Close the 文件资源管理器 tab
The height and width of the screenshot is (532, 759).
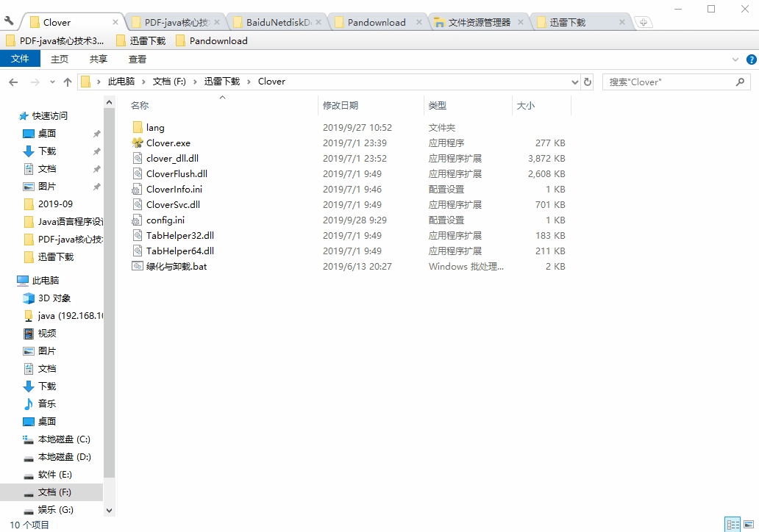[x=521, y=22]
